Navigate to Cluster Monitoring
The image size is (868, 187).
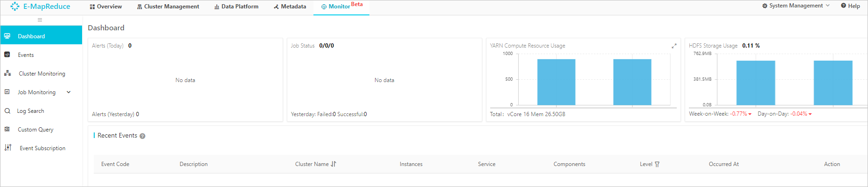pyautogui.click(x=41, y=73)
